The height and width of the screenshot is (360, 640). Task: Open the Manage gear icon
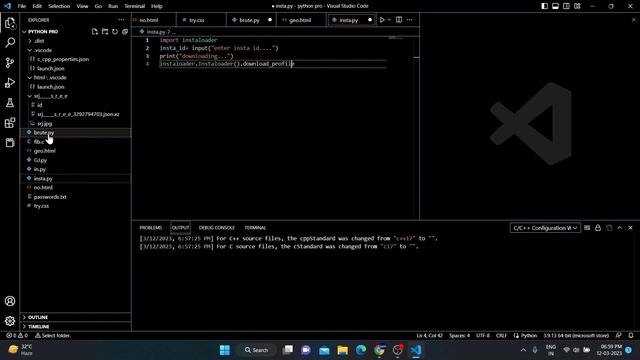coord(10,321)
